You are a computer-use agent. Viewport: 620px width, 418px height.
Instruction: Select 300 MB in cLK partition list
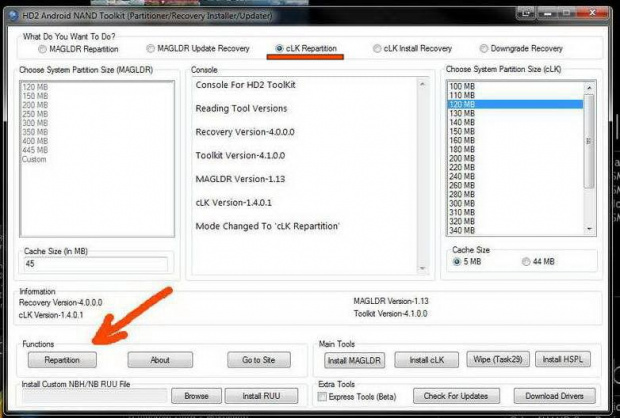click(515, 204)
